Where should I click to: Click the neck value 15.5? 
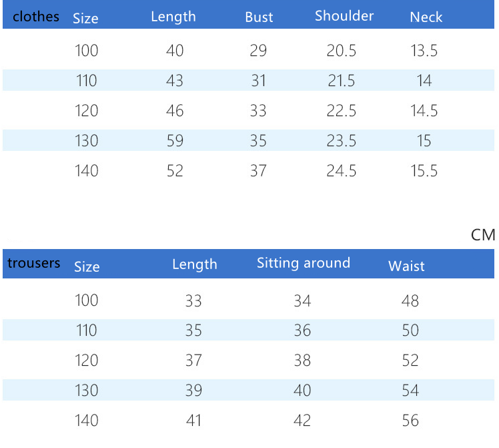click(424, 171)
